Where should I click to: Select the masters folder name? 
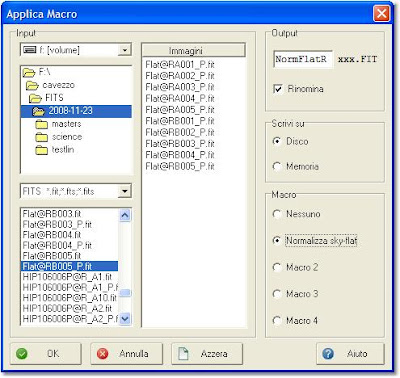(66, 124)
